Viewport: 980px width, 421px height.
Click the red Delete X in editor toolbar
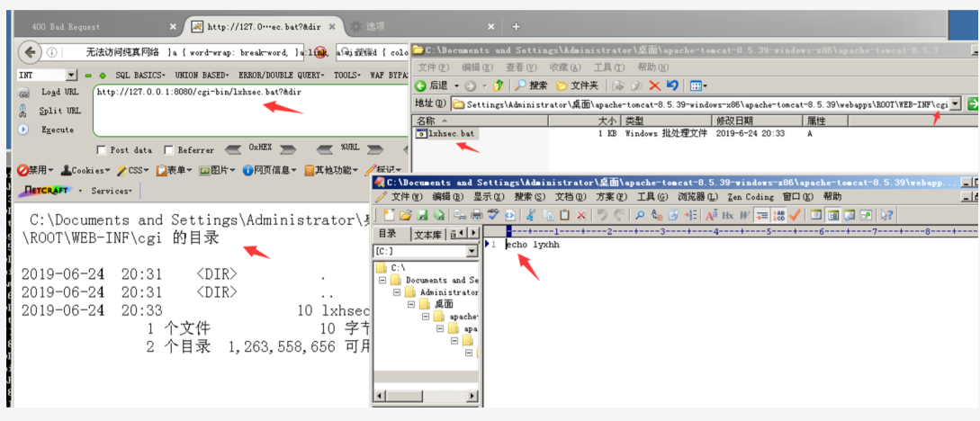580,215
